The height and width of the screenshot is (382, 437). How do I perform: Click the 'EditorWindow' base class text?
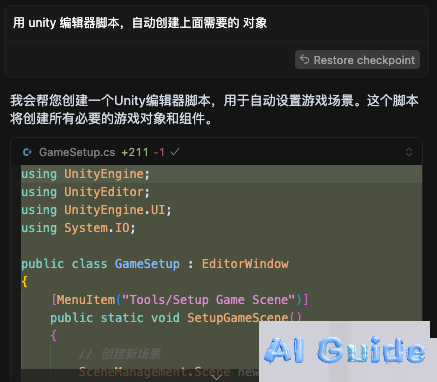pos(245,264)
